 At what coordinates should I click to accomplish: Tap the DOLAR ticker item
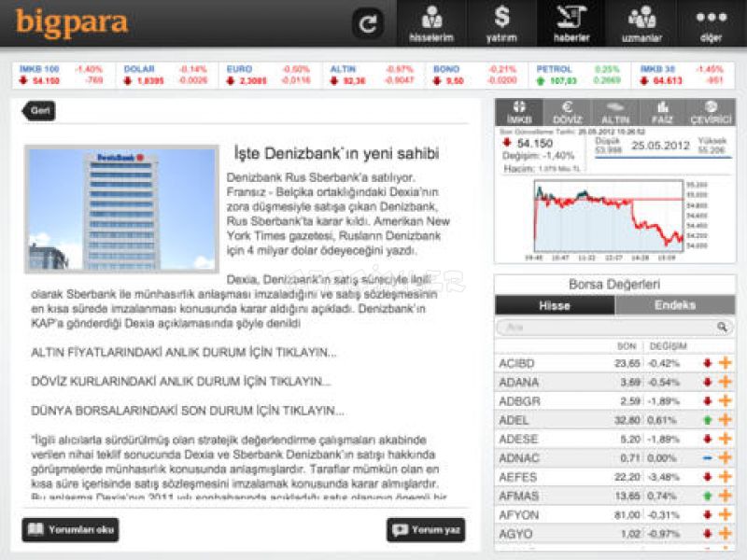pyautogui.click(x=166, y=75)
